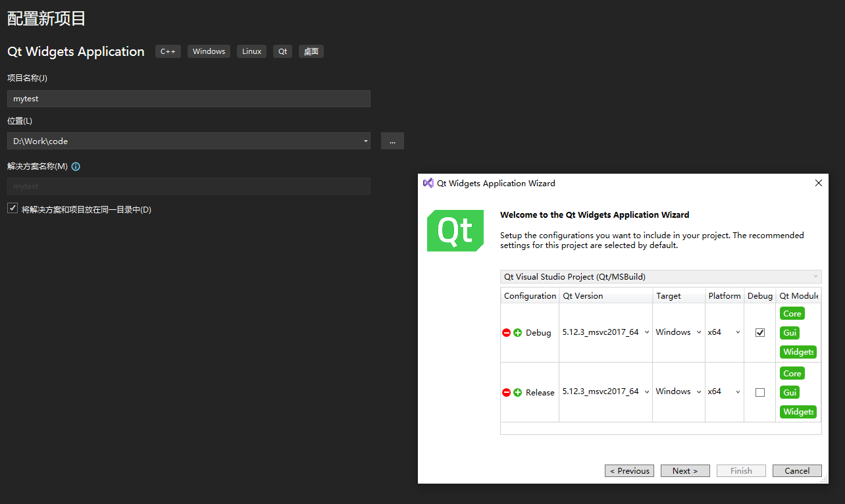Image resolution: width=845 pixels, height=504 pixels.
Task: Open Platform x64 dropdown in Debug row
Action: pos(725,332)
